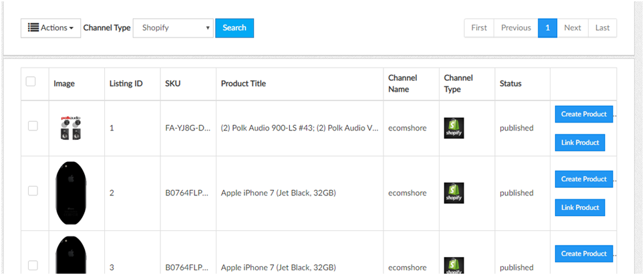Go to the Previous page

516,28
